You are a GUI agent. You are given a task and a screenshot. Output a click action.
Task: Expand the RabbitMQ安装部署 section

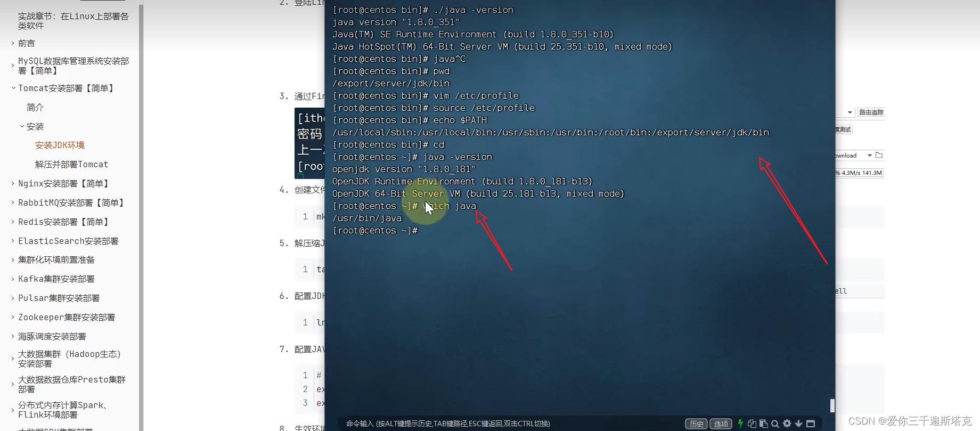[13, 203]
